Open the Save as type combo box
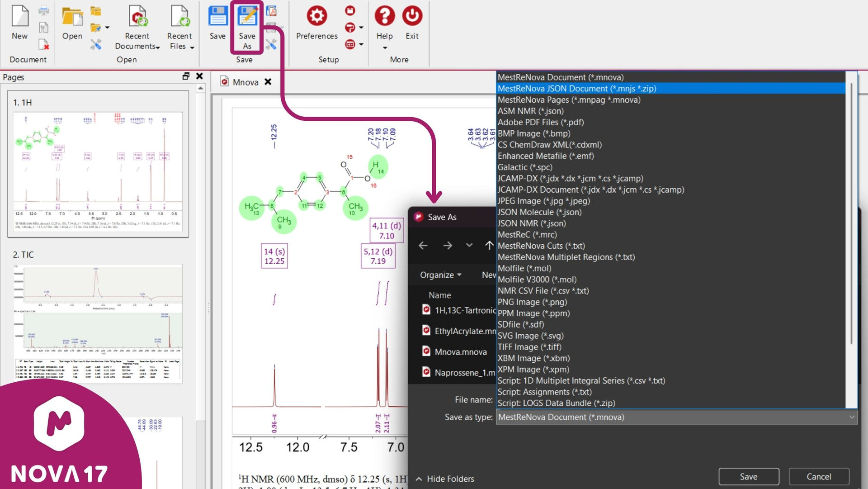868x489 pixels. pos(675,417)
